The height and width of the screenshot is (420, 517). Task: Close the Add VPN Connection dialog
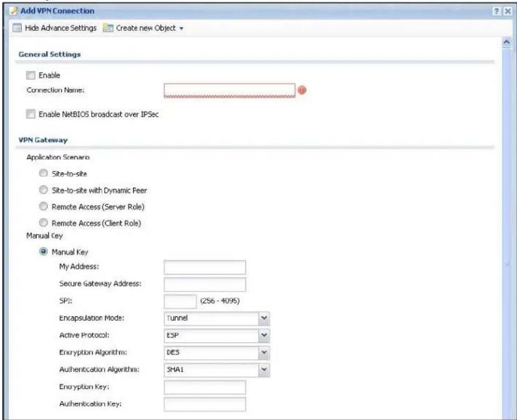pyautogui.click(x=508, y=11)
